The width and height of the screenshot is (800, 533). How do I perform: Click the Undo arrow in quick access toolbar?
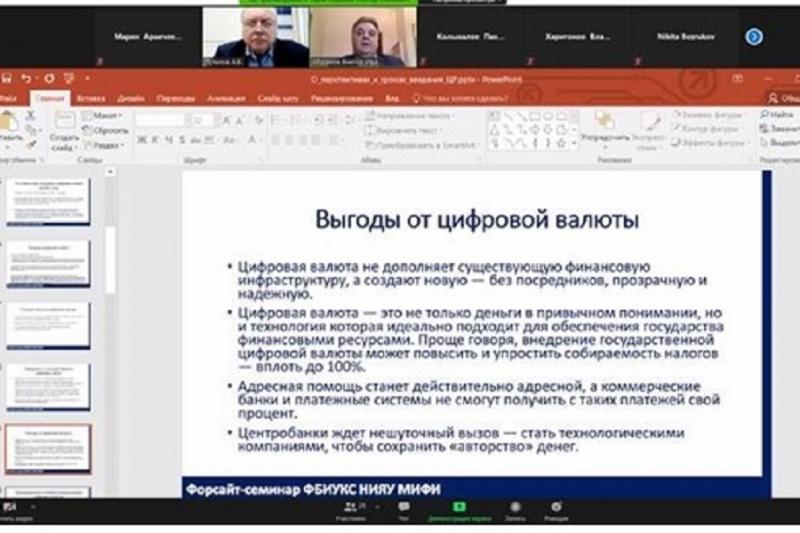click(x=26, y=79)
